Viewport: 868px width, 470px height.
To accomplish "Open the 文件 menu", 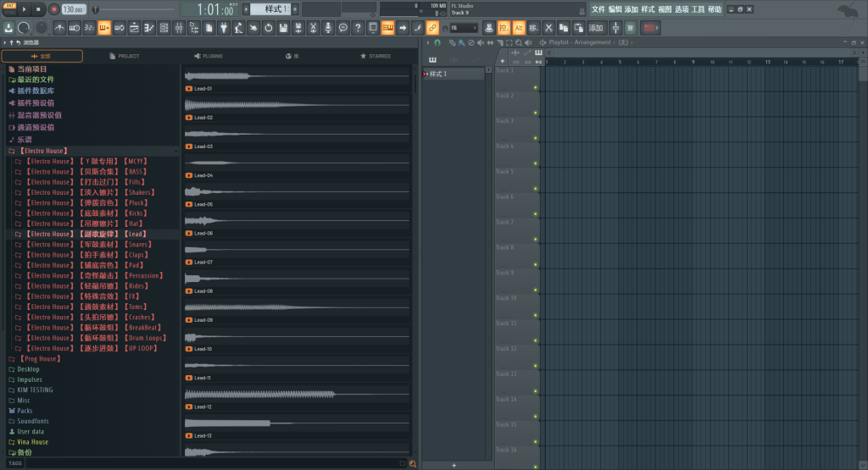I will [x=598, y=9].
